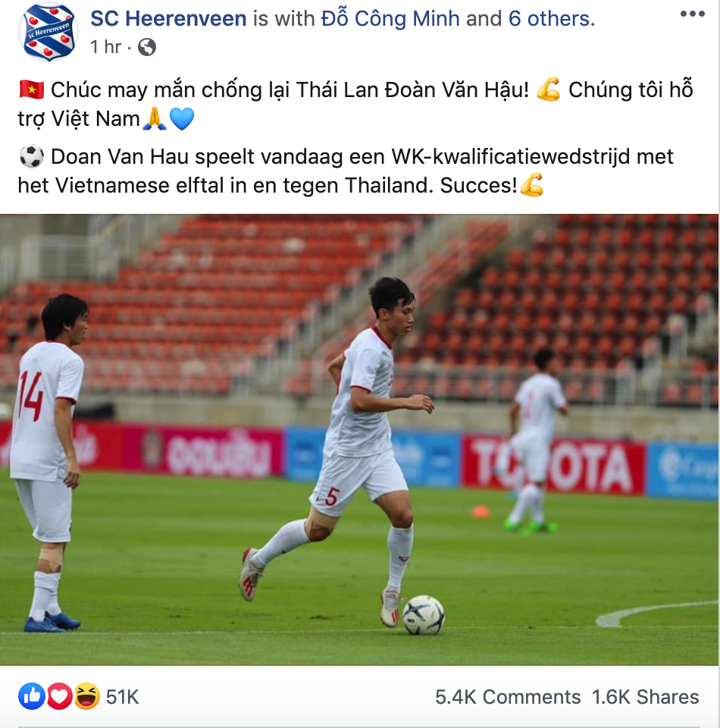View the 1.6K Shares list
Viewport: 720px width, 728px height.
pyautogui.click(x=645, y=697)
